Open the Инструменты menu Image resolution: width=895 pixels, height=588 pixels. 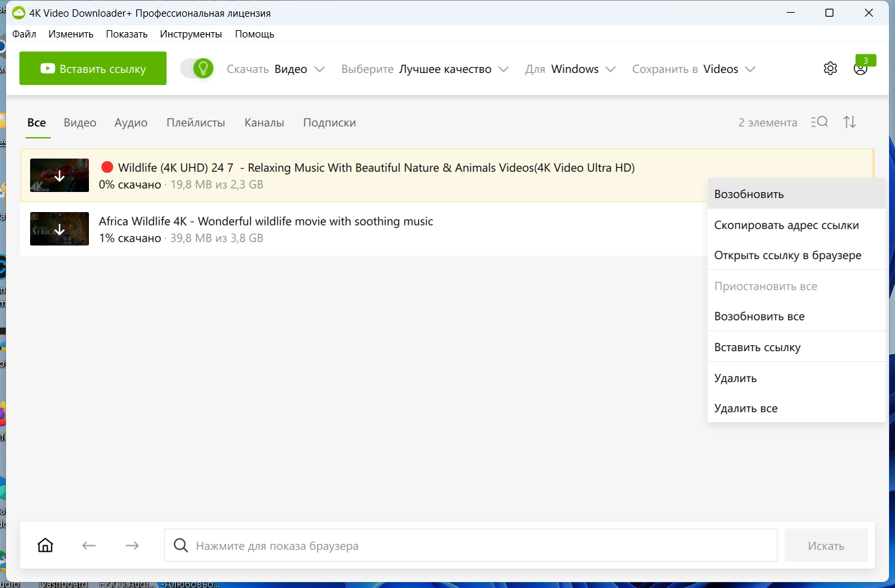pyautogui.click(x=191, y=33)
